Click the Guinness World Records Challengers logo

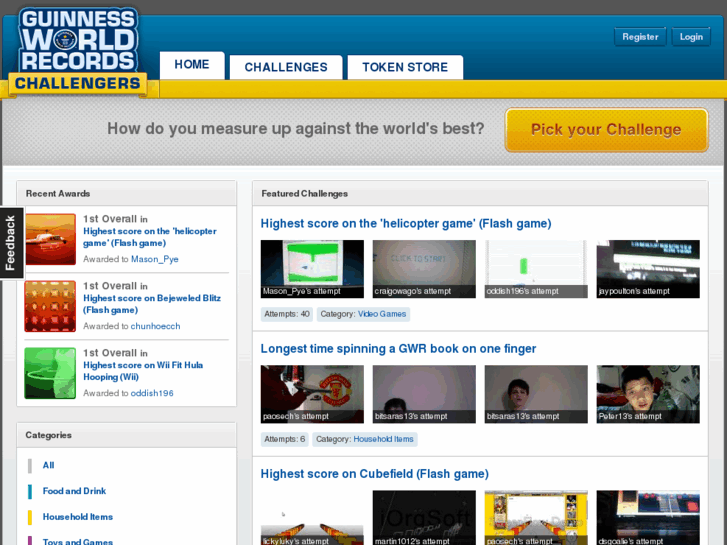coord(77,51)
